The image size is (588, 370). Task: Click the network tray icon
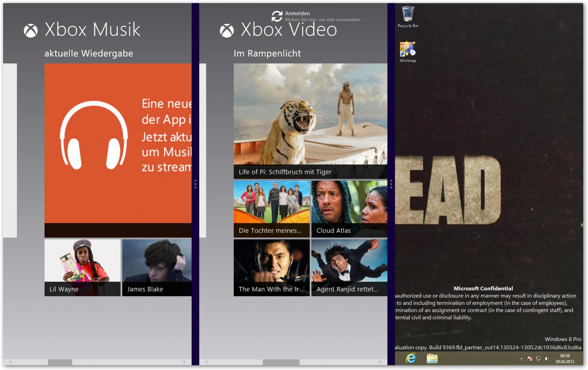click(538, 359)
